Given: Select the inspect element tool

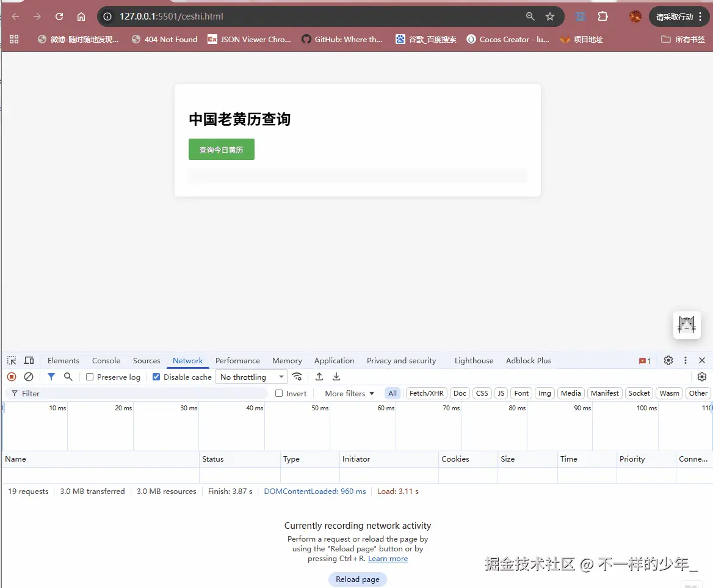Looking at the screenshot, I should 11,360.
